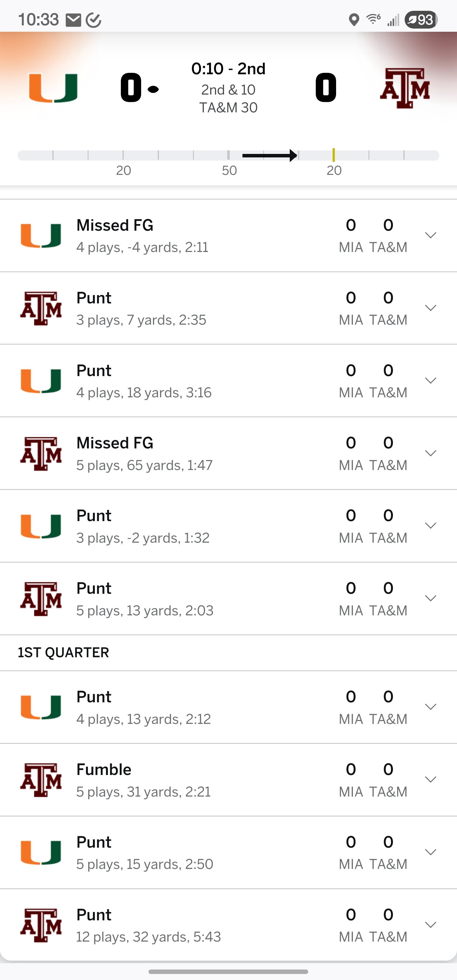Select the 1ST QUARTER section header

63,652
